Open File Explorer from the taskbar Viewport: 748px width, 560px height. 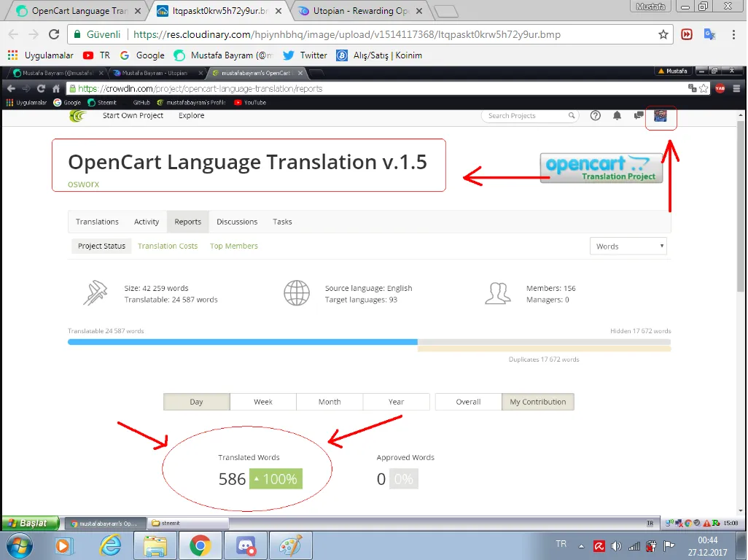[155, 545]
